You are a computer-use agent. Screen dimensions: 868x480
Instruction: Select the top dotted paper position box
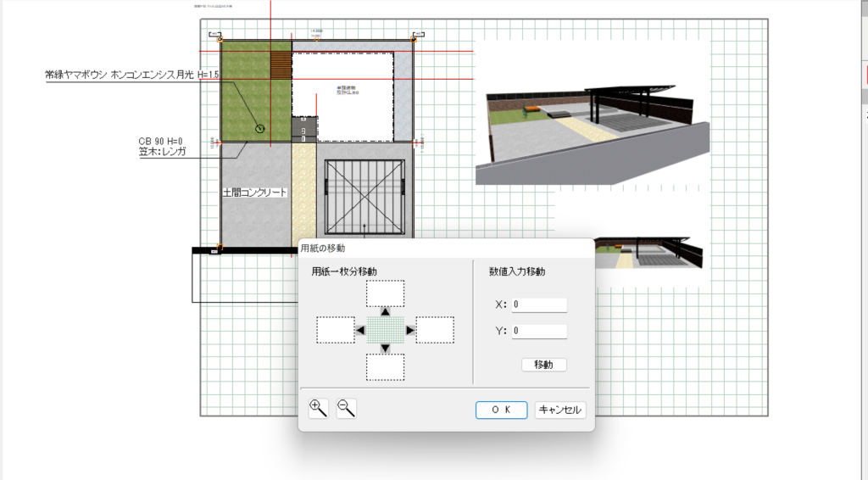coord(385,293)
